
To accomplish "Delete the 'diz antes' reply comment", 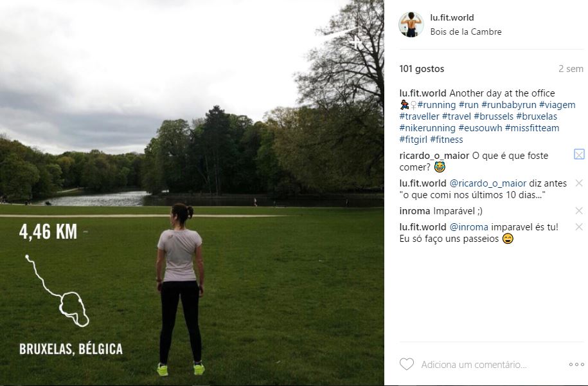I will [x=579, y=183].
